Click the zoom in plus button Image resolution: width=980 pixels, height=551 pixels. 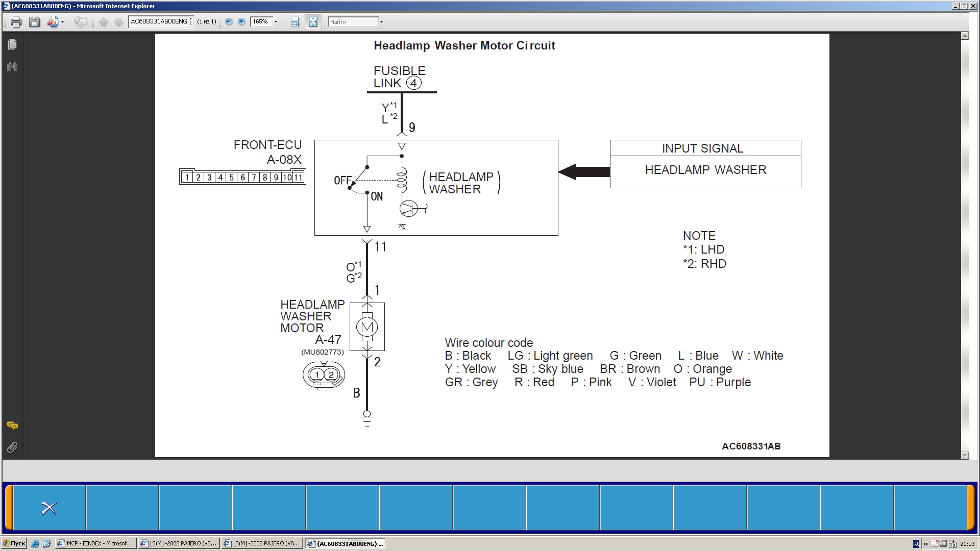pyautogui.click(x=241, y=21)
